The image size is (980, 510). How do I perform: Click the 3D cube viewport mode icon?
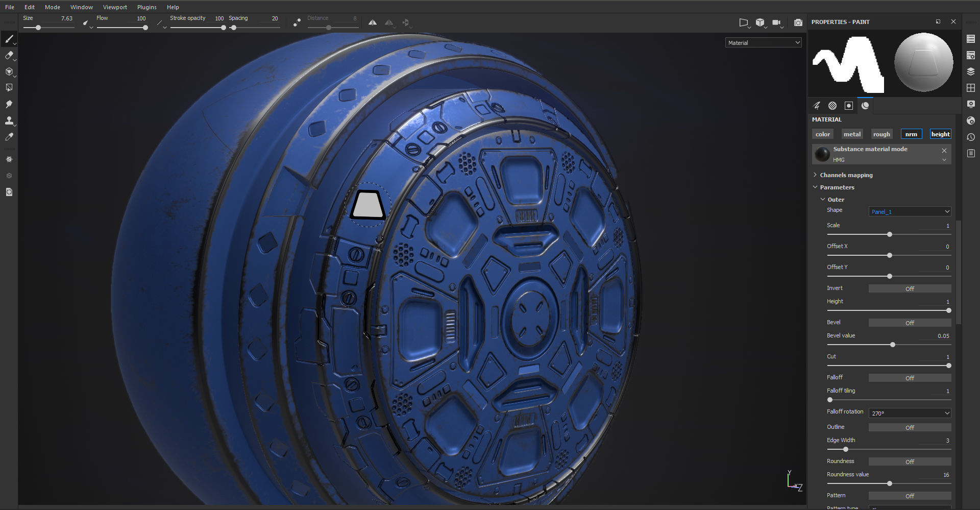760,22
